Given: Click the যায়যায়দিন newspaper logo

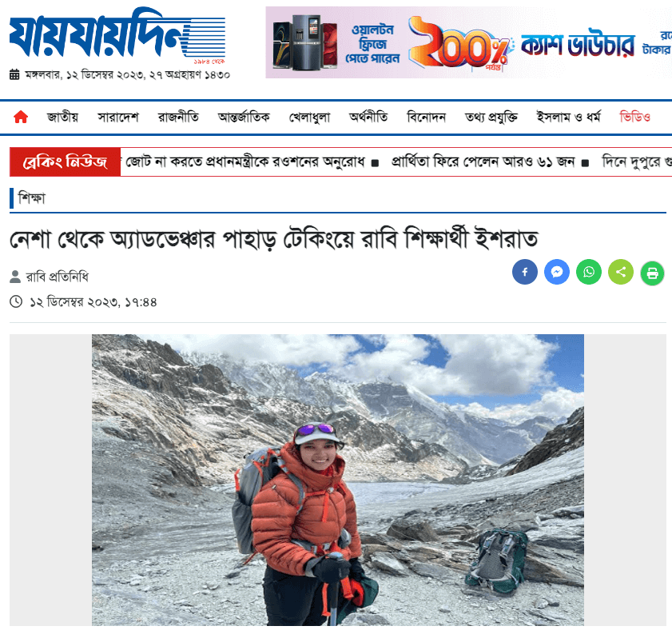Looking at the screenshot, I should [x=117, y=36].
